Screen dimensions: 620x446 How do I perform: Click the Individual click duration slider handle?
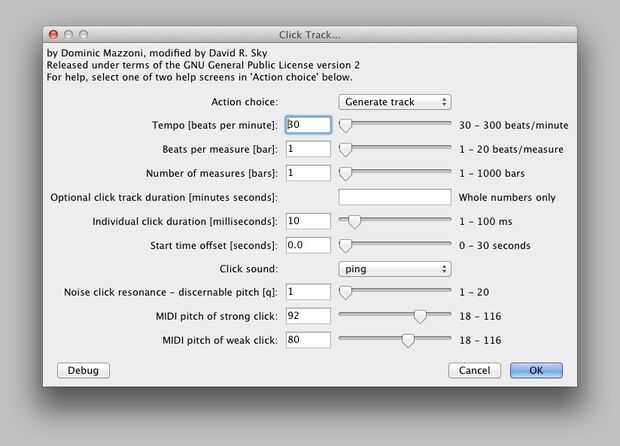[353, 221]
